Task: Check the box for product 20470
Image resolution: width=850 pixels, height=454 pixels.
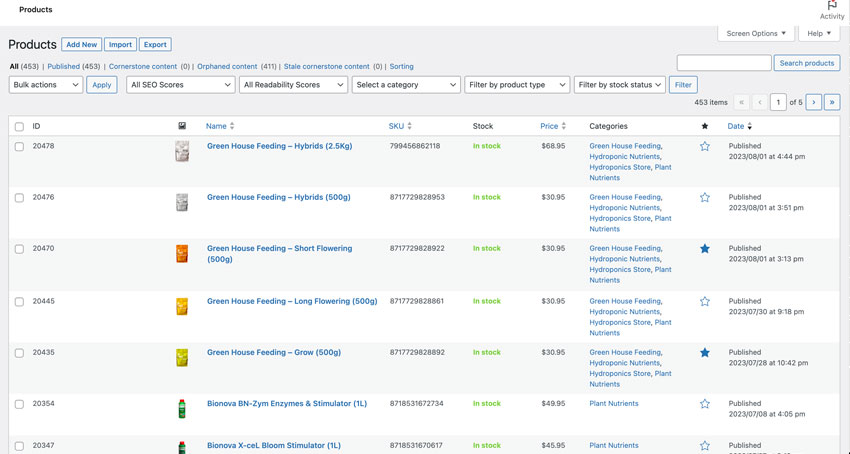Action: (20, 249)
